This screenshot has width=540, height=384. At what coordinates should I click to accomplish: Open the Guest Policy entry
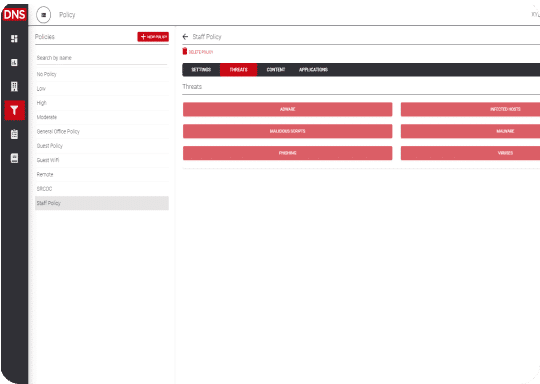click(x=102, y=146)
